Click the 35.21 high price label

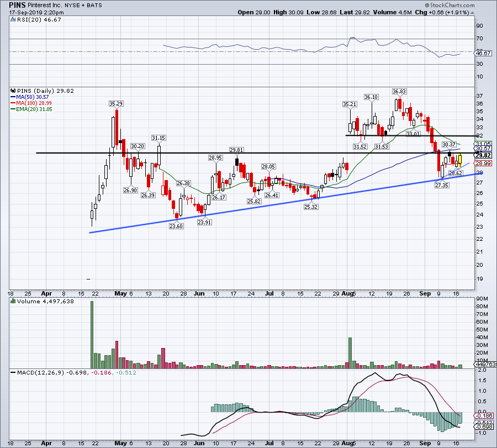(x=350, y=104)
